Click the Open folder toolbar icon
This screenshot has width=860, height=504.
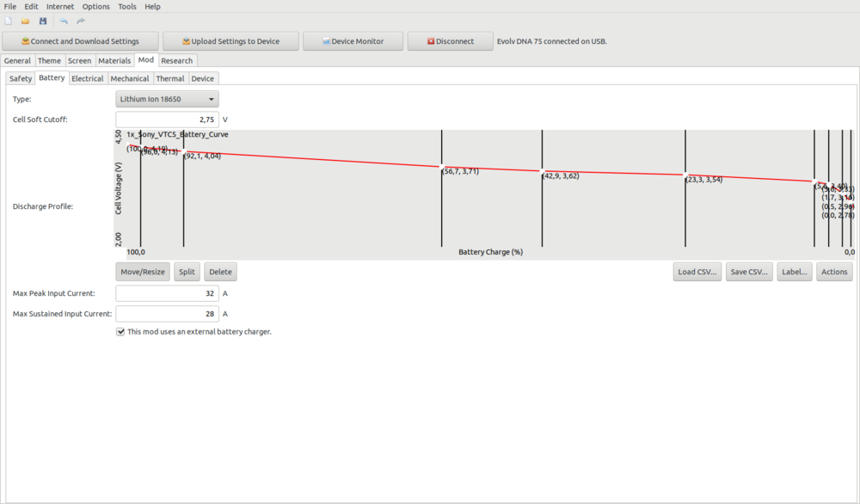pyautogui.click(x=26, y=21)
